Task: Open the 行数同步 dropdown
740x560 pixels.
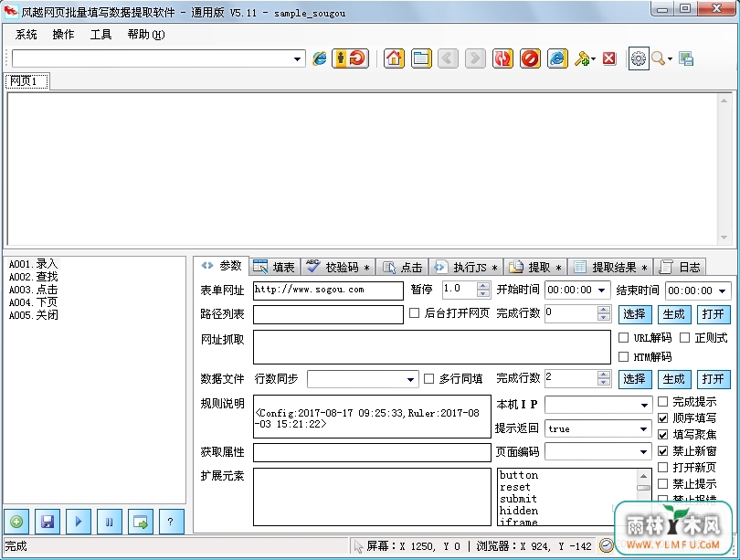Action: click(410, 379)
